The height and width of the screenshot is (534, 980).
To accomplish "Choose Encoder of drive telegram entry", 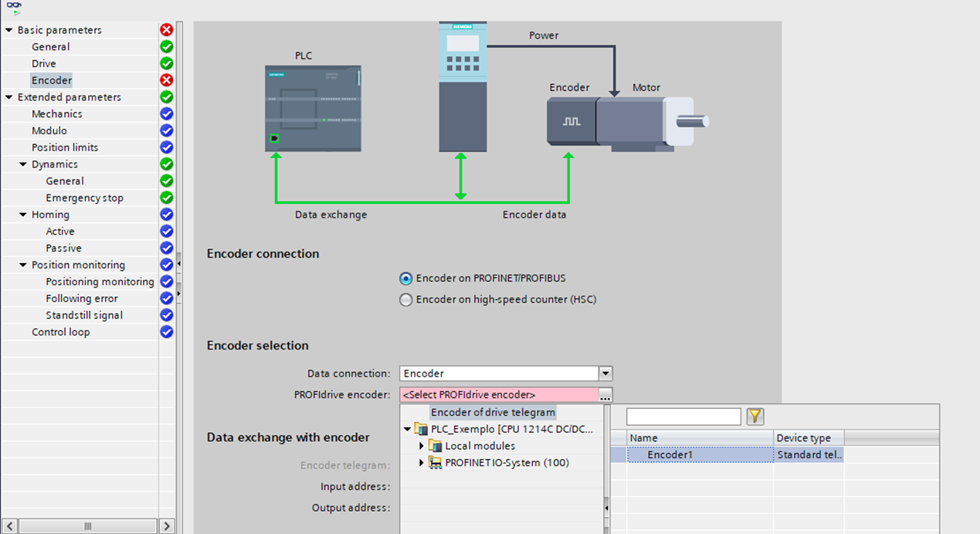I will coord(493,412).
